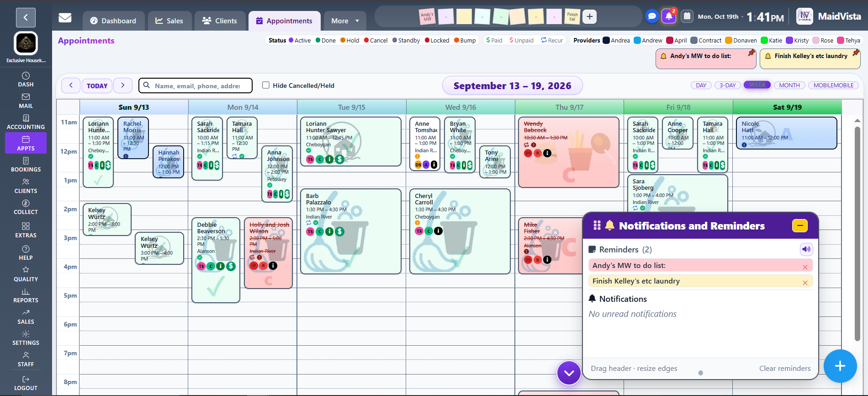Open Settings in the sidebar
The height and width of the screenshot is (396, 868).
tap(26, 338)
